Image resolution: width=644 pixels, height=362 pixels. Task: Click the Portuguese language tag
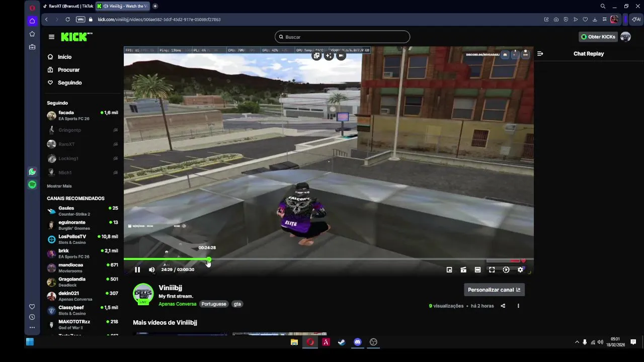pyautogui.click(x=214, y=304)
